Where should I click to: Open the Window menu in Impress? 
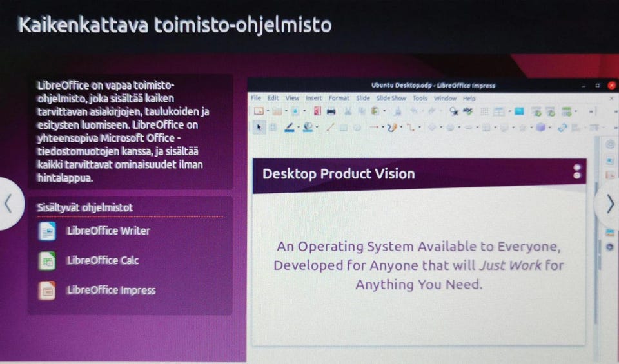click(x=446, y=98)
